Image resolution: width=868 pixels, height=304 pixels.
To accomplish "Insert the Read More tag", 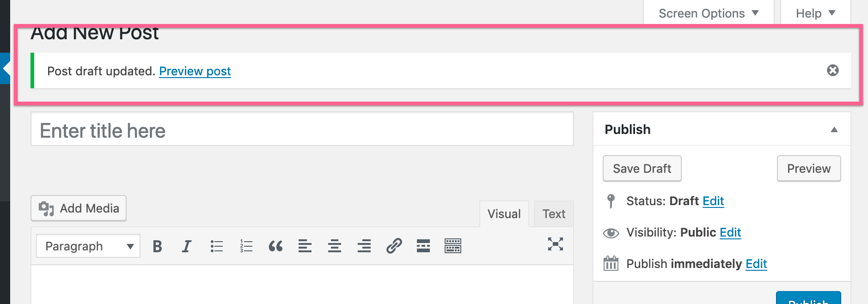I will point(423,246).
